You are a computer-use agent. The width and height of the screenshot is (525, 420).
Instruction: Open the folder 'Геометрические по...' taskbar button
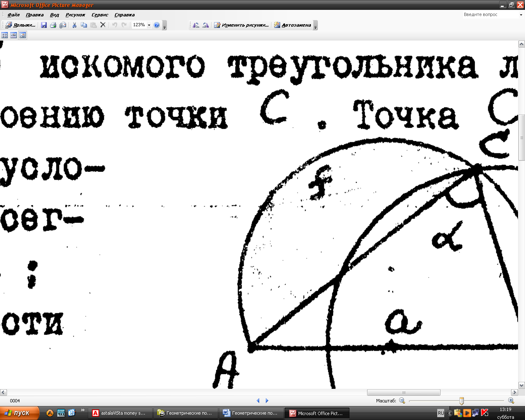click(x=185, y=413)
